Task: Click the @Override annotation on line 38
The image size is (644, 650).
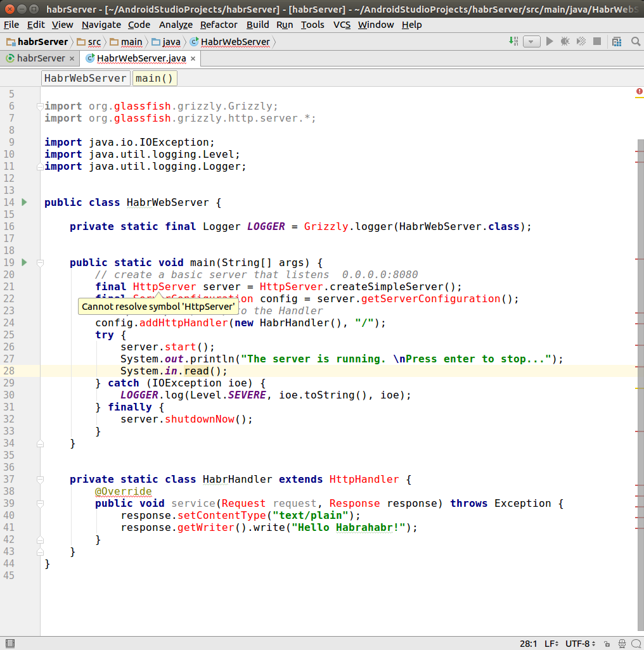Action: pos(123,492)
